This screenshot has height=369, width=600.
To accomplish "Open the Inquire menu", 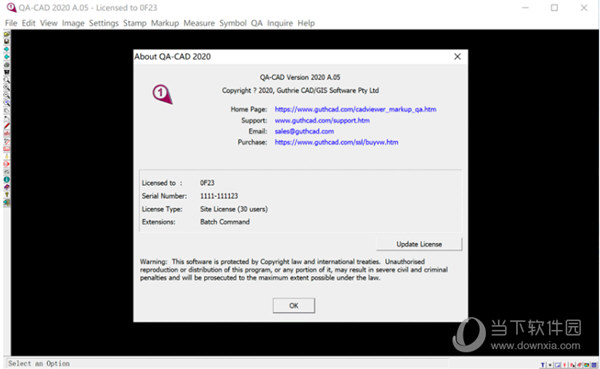I will (280, 23).
